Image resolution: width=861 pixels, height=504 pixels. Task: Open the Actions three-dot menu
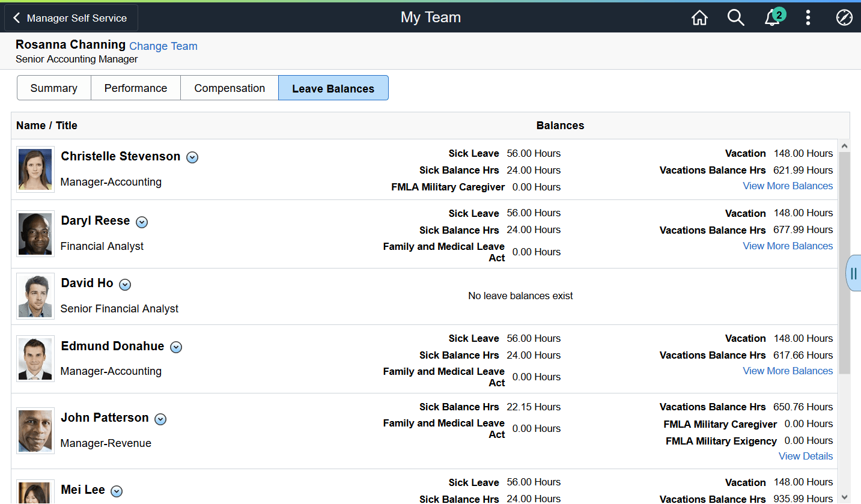pos(808,18)
